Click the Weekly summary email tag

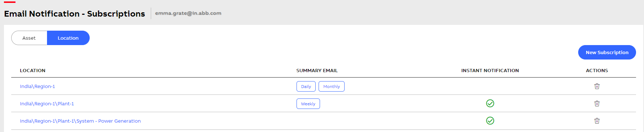(x=308, y=104)
